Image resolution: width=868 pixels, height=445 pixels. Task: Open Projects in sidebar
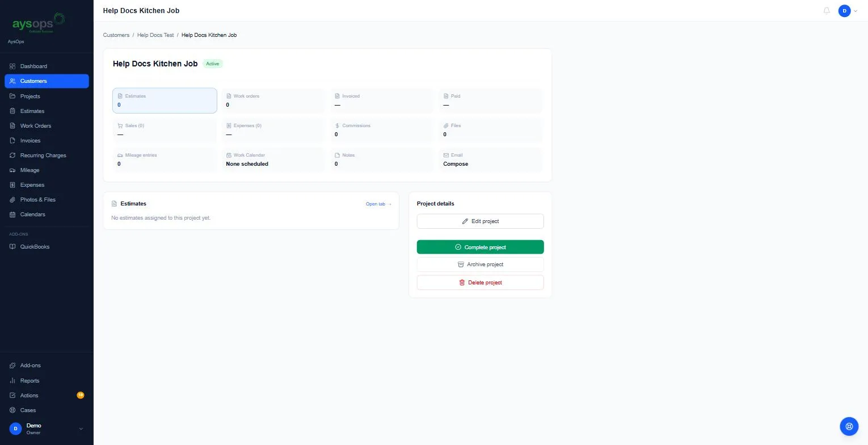(x=47, y=96)
